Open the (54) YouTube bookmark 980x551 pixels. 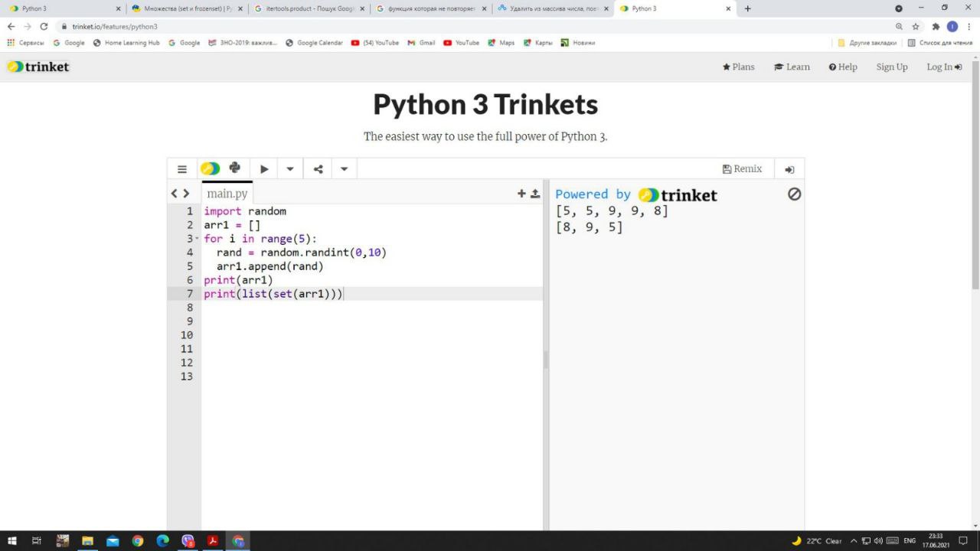[x=374, y=43]
